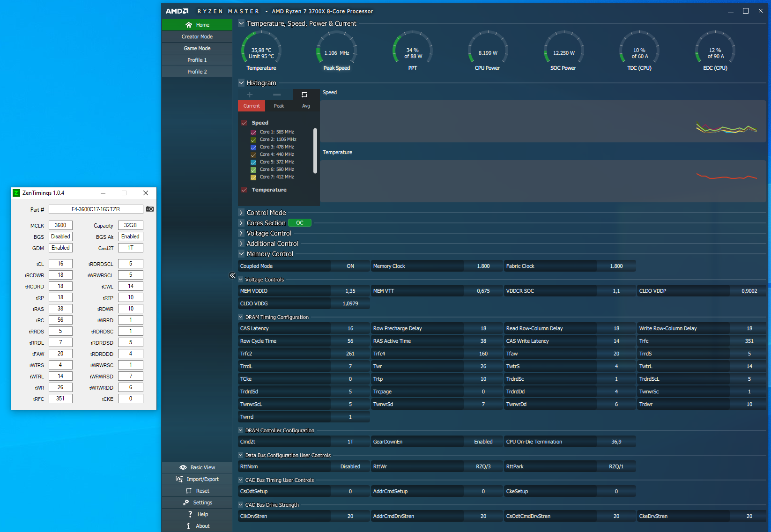The height and width of the screenshot is (532, 771).
Task: Toggle Core 3 speed checkbox
Action: 253,148
